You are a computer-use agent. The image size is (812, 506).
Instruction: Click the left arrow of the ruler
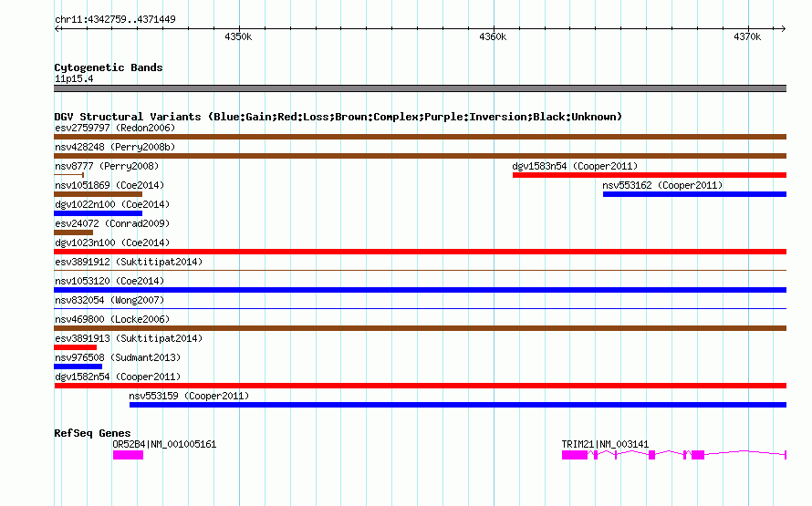click(57, 29)
